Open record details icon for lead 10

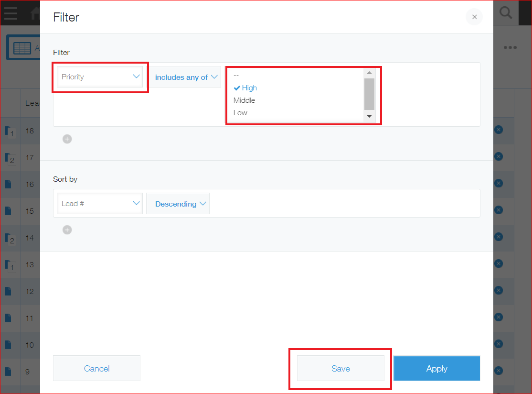click(x=8, y=345)
